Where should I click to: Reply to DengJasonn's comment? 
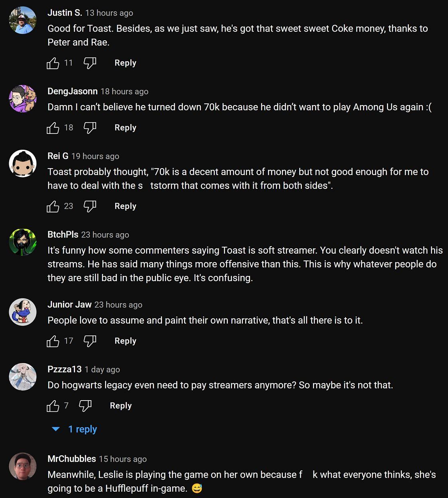pos(125,127)
